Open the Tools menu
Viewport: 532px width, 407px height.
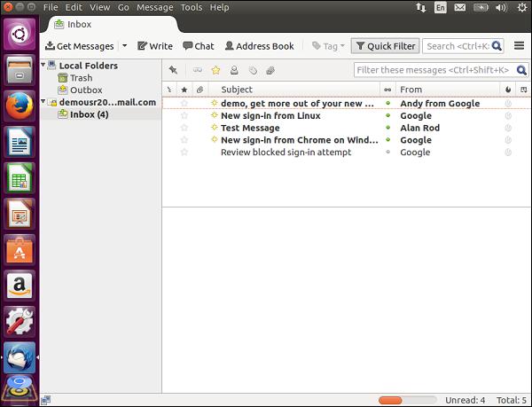pos(191,7)
